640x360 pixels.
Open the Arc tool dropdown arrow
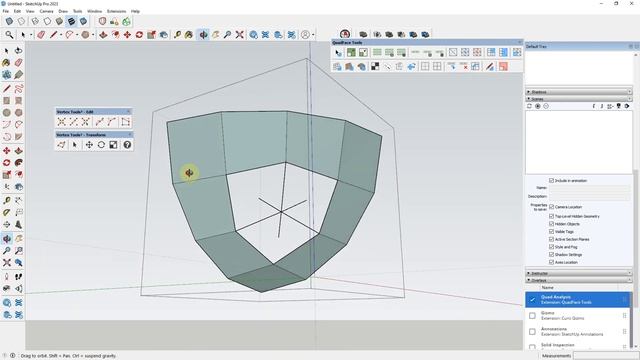pyautogui.click(x=77, y=35)
